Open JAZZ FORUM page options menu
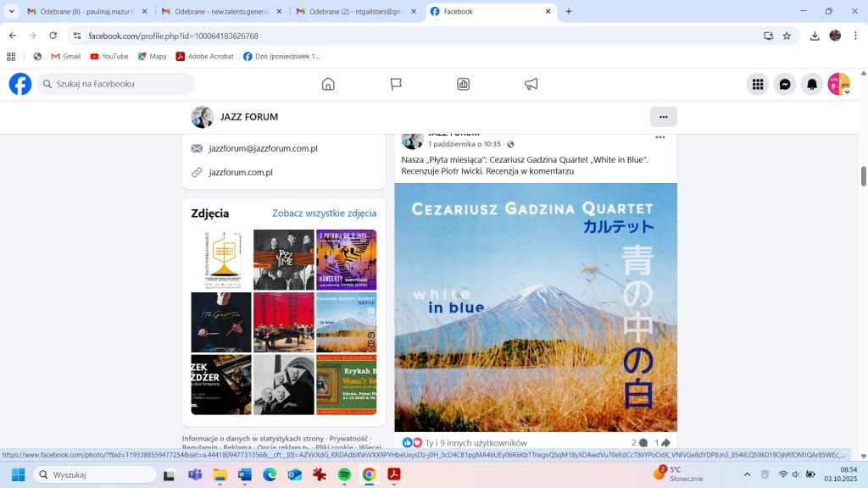 pos(663,117)
